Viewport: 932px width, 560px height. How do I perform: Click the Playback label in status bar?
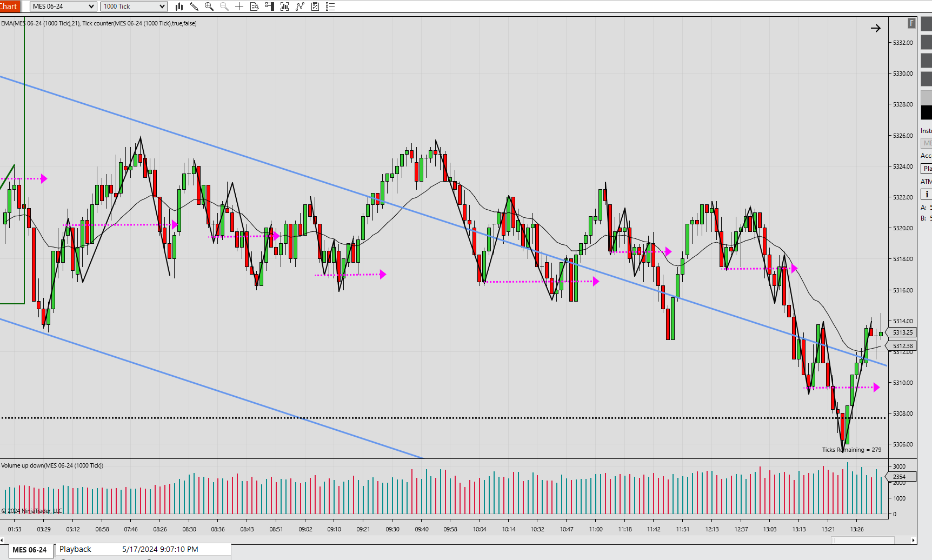point(75,549)
